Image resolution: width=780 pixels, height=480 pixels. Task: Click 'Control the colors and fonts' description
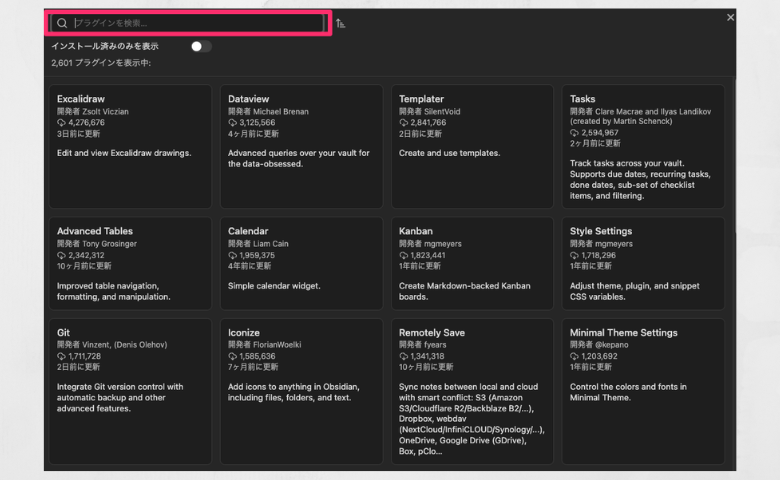click(628, 392)
